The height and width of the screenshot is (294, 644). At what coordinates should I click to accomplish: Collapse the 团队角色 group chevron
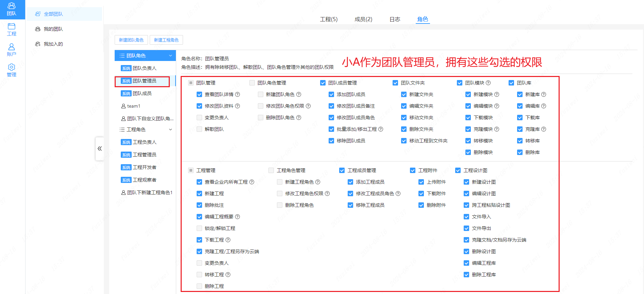coord(170,56)
